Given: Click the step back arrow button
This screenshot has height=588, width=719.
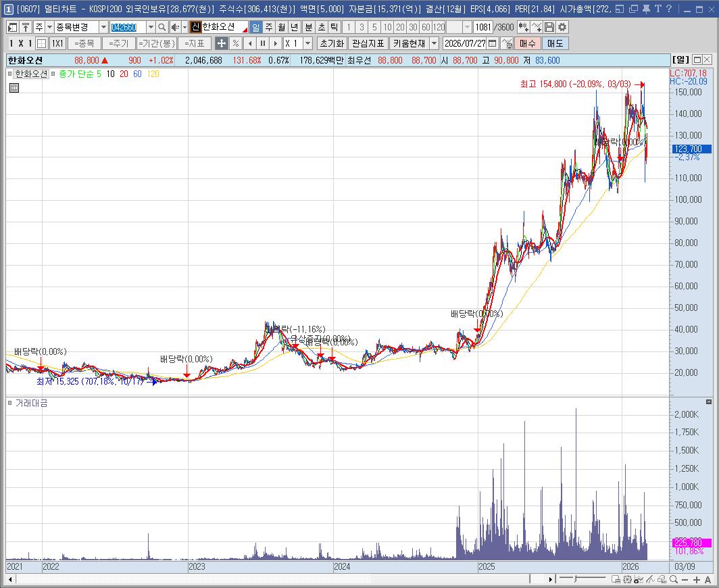Looking at the screenshot, I should 250,43.
